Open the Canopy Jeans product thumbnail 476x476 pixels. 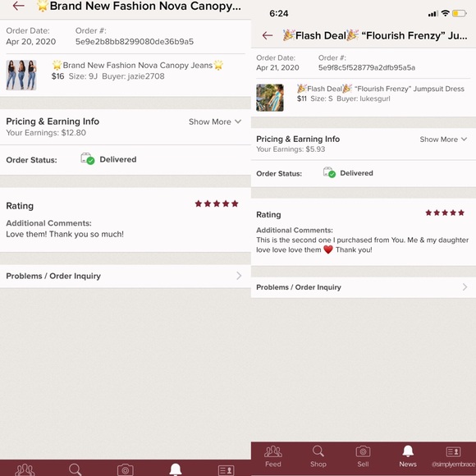(x=21, y=75)
